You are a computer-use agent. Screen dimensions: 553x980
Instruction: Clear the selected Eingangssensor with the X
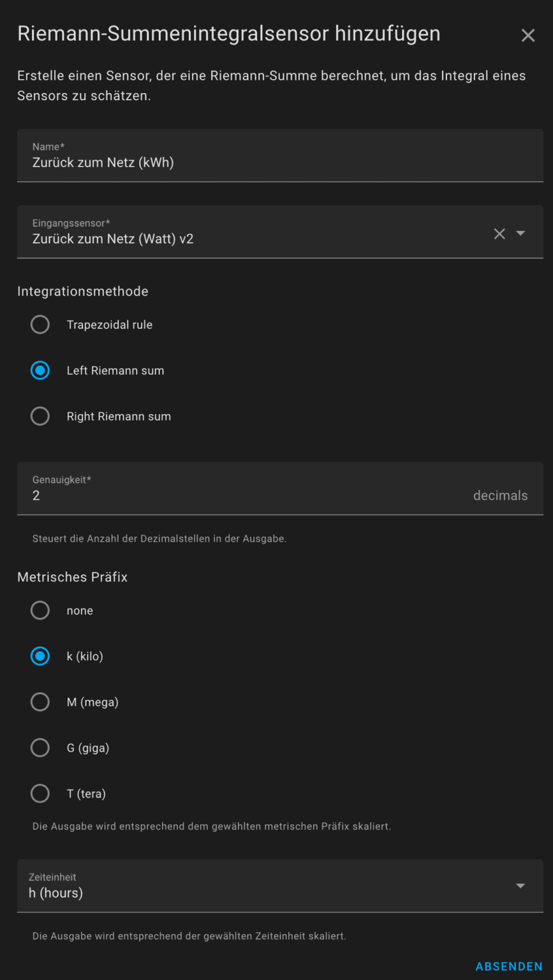pyautogui.click(x=499, y=234)
